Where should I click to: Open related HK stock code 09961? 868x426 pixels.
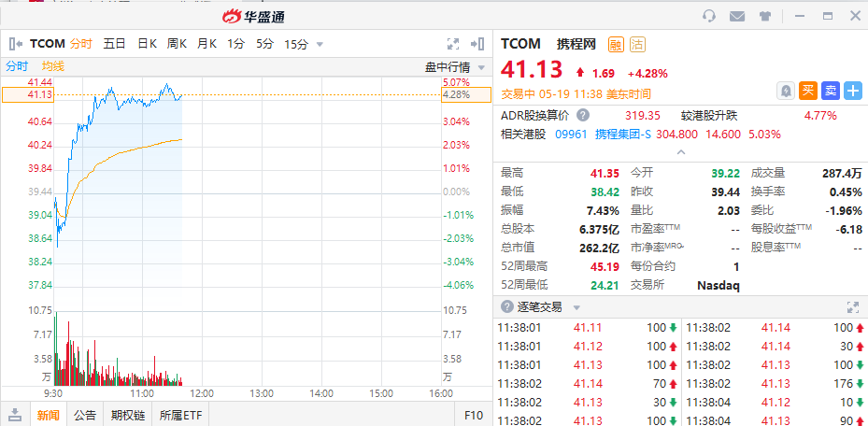(571, 134)
